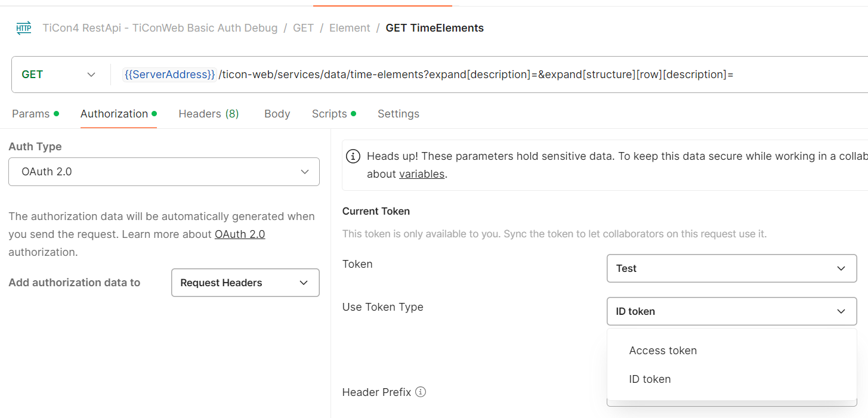Switch to the Params tab
868x418 pixels.
click(31, 114)
